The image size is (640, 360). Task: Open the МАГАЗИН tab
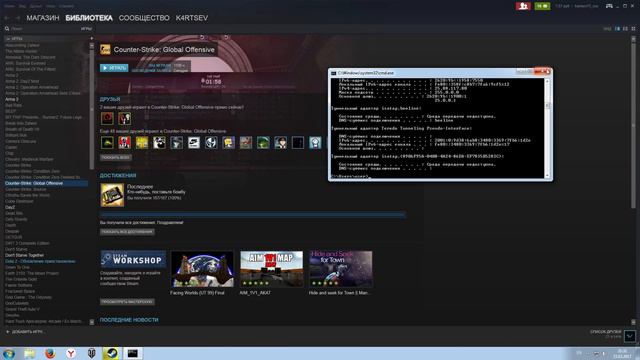43,18
